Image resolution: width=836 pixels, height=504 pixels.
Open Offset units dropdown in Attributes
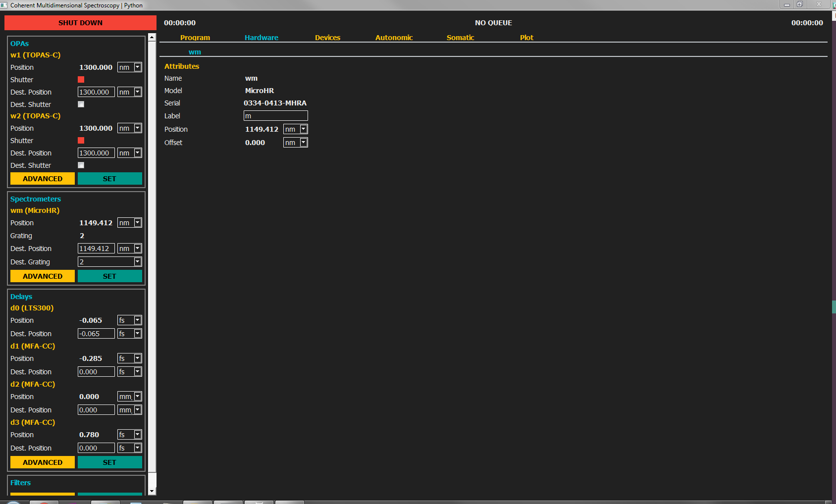[303, 143]
